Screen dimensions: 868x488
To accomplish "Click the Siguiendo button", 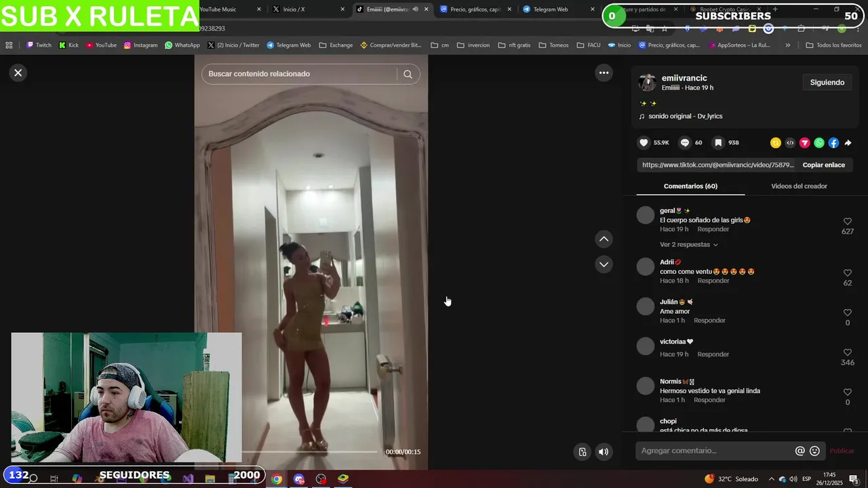I will pyautogui.click(x=827, y=82).
